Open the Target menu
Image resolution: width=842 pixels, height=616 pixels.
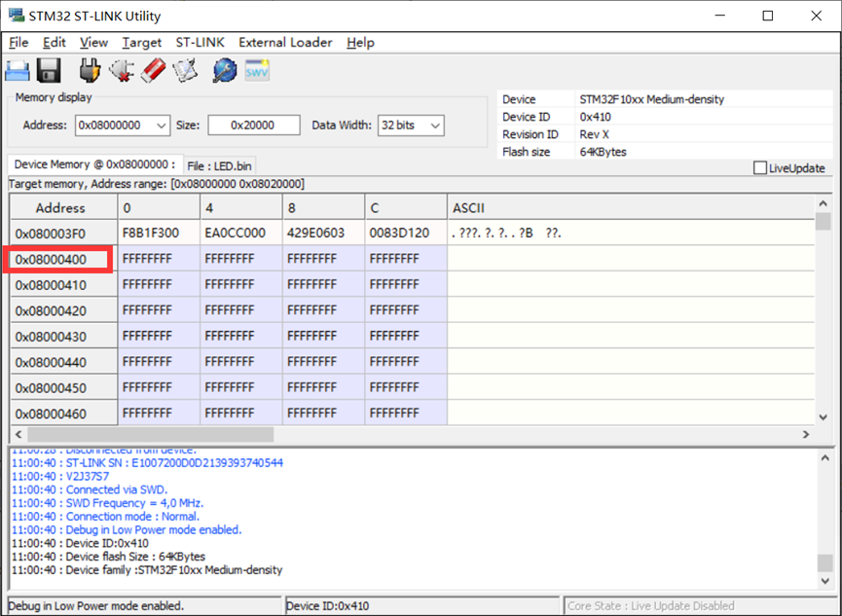pos(142,43)
